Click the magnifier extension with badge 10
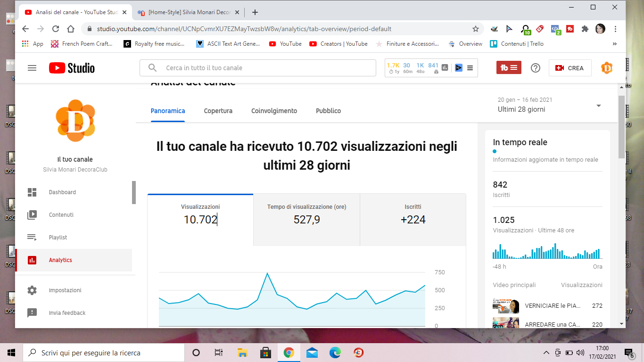The width and height of the screenshot is (644, 362). coord(526,30)
